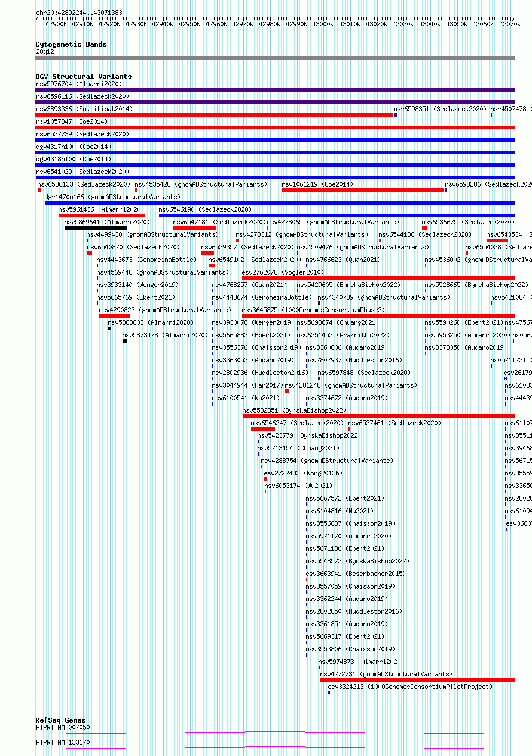
Task: Click 42950k ruler position
Action: [190, 24]
